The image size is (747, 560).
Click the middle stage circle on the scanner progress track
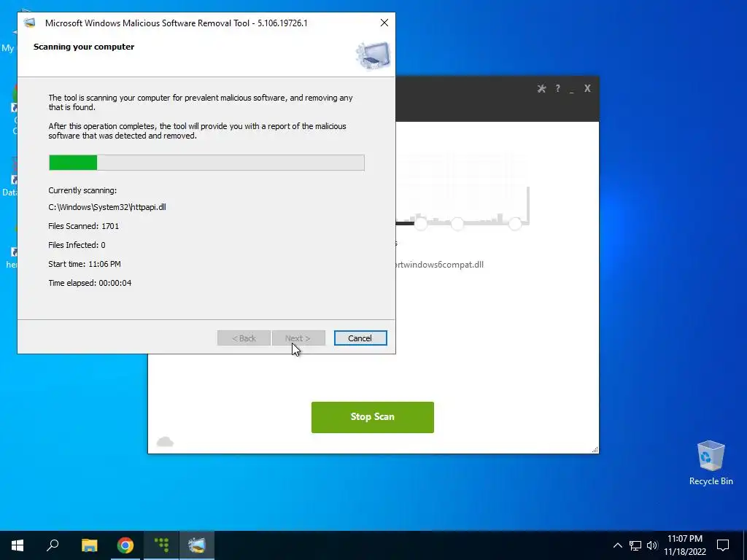[x=457, y=223]
